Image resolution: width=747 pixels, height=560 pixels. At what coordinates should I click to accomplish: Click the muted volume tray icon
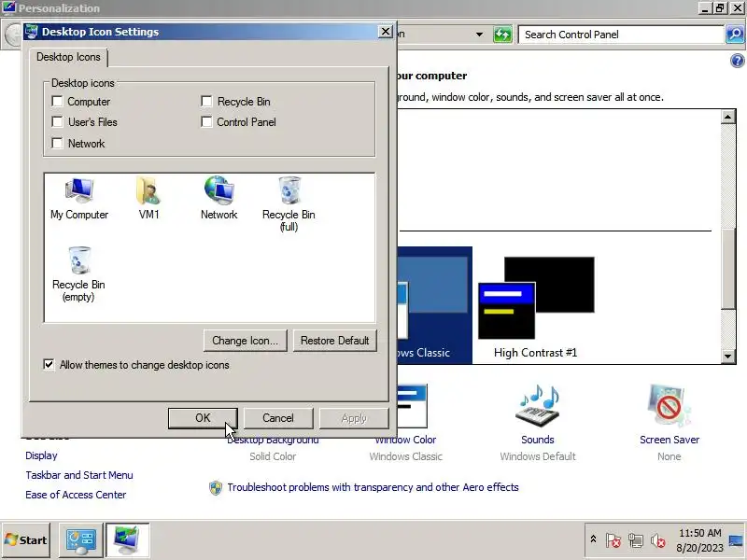[x=658, y=540]
